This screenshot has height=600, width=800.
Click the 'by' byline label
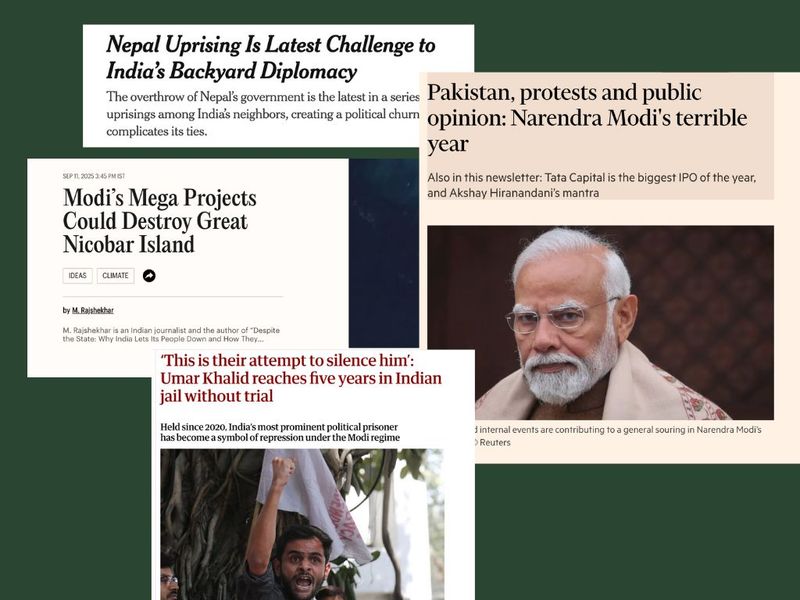[66, 310]
